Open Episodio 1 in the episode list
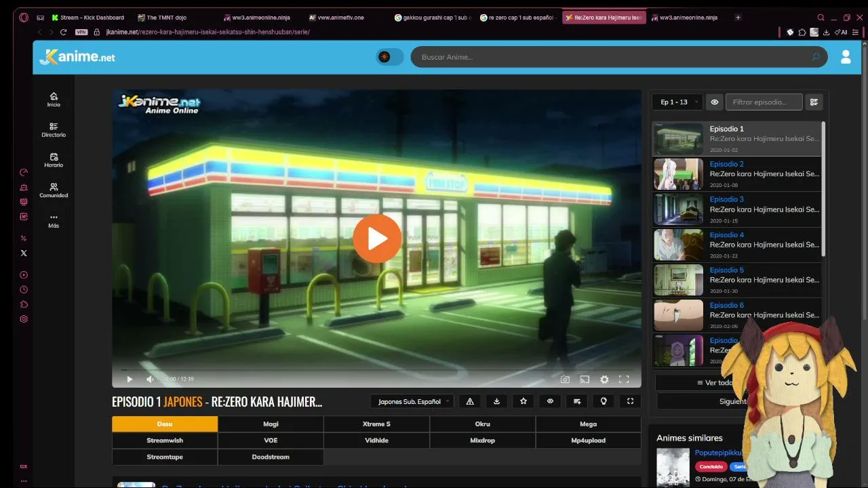This screenshot has width=868, height=488. [x=737, y=139]
